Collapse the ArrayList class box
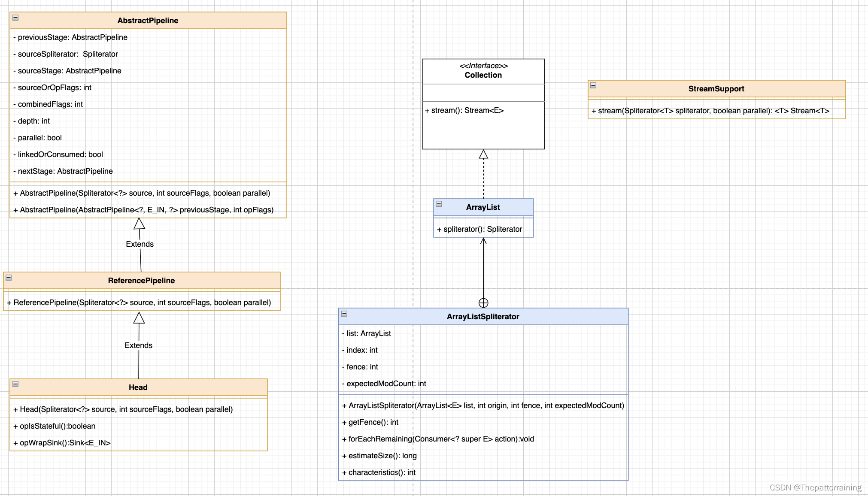868x496 pixels. pos(439,204)
